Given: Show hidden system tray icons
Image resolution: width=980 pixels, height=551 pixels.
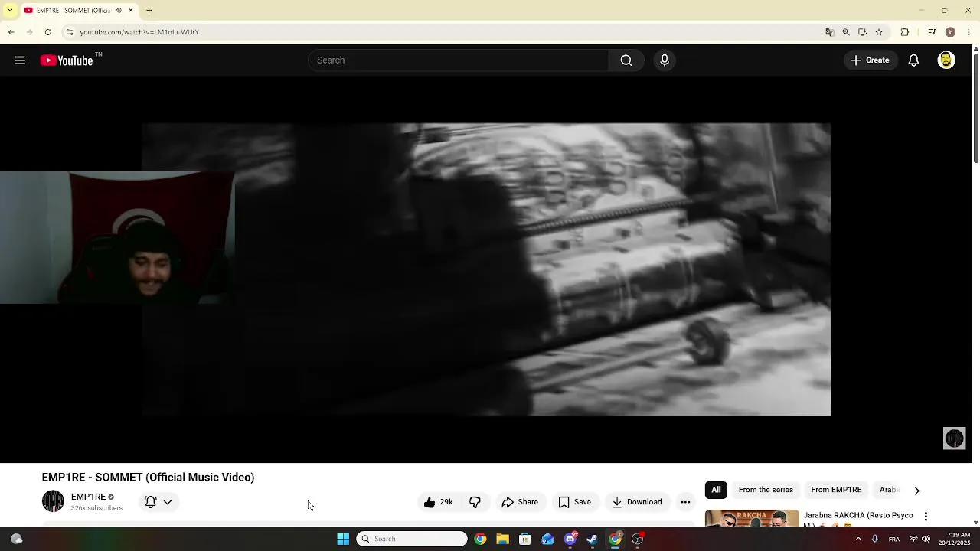Looking at the screenshot, I should (858, 539).
